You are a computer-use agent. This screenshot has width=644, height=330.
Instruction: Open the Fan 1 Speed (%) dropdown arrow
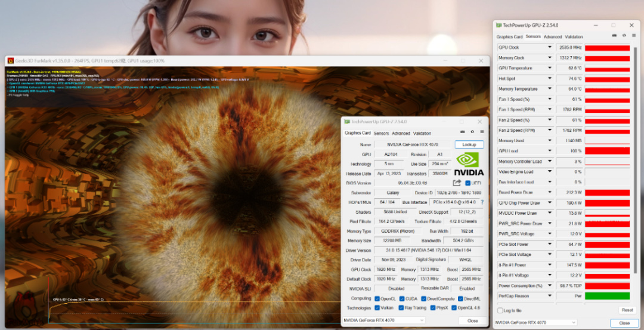[550, 99]
